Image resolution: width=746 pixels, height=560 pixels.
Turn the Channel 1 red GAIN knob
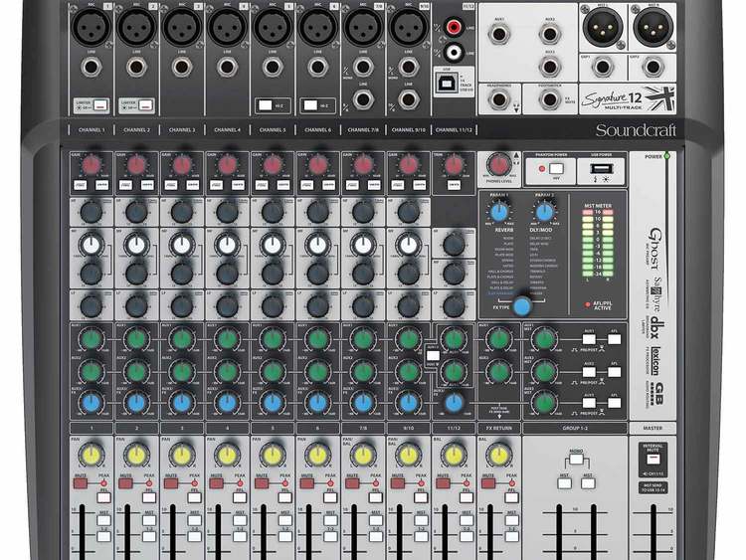click(x=92, y=165)
